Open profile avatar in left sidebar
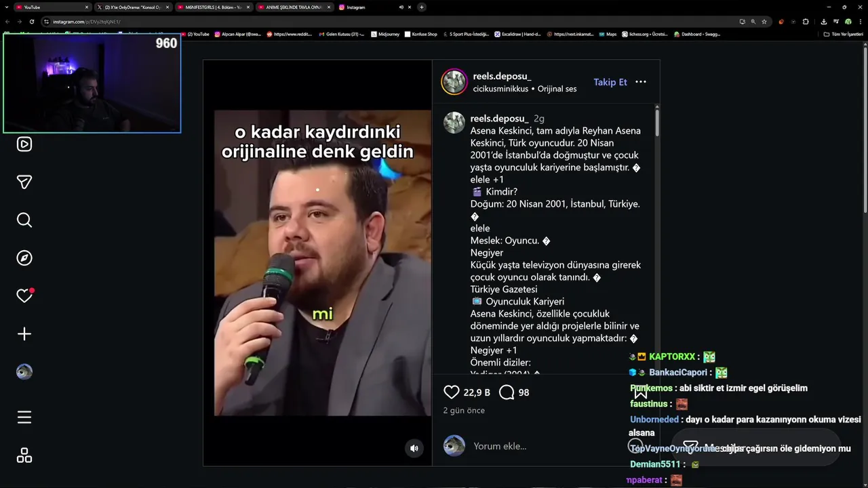The height and width of the screenshot is (488, 868). (24, 371)
